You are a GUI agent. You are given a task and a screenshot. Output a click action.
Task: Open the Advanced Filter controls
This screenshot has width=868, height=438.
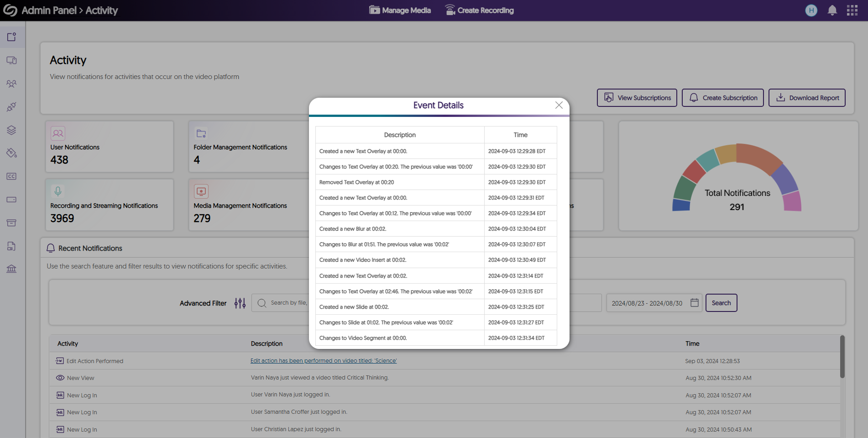pyautogui.click(x=240, y=303)
